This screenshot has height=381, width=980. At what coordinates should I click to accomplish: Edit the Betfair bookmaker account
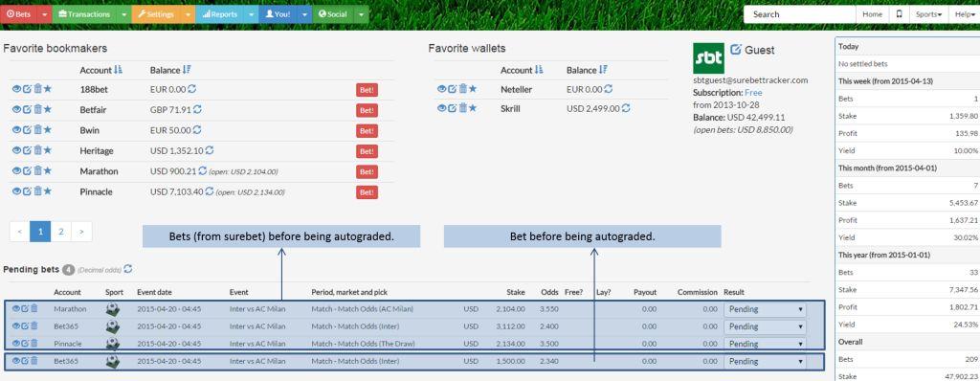(x=27, y=109)
